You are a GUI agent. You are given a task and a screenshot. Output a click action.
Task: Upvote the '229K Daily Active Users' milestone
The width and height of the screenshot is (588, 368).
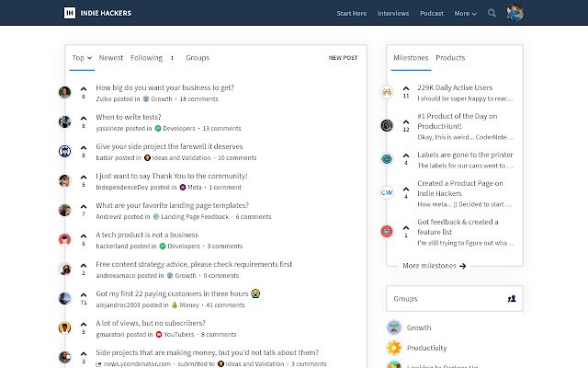[406, 88]
